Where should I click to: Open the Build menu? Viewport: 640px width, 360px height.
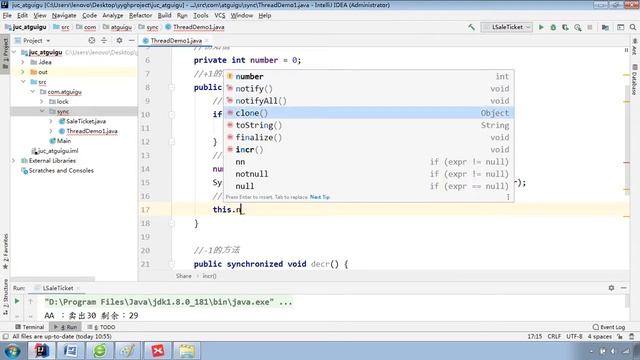(164, 16)
